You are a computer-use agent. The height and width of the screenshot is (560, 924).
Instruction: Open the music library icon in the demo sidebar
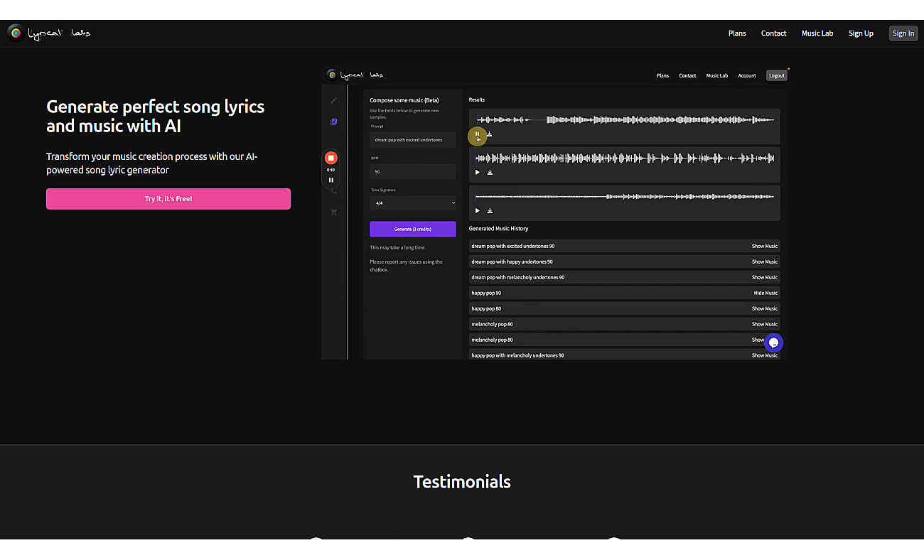334,122
